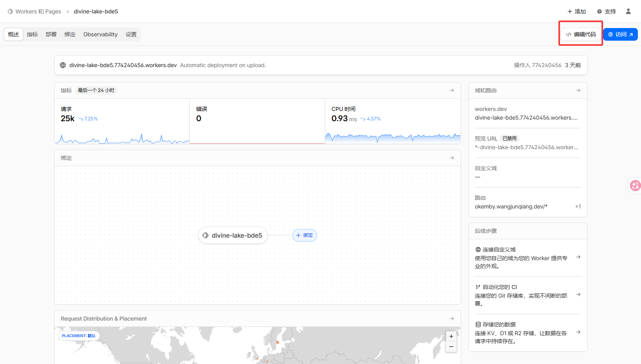Zoom out on the request distribution map
Image resolution: width=641 pixels, height=364 pixels.
coord(451,347)
